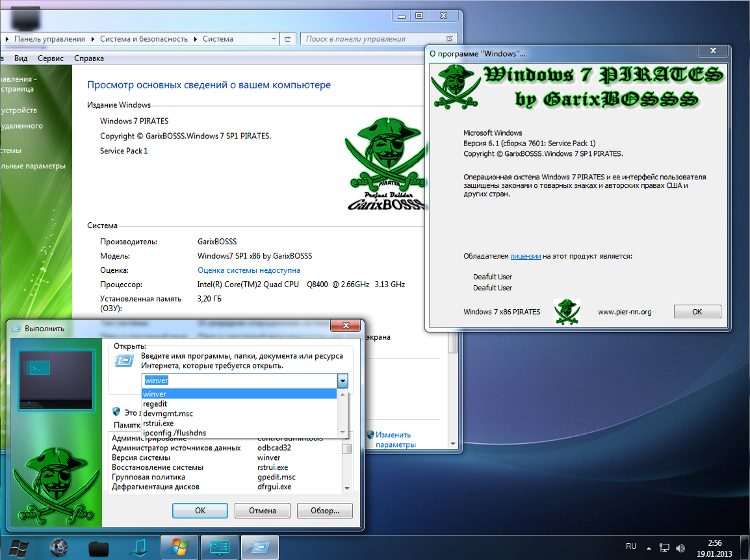The height and width of the screenshot is (560, 750).
Task: Select winver in the dropdown list
Action: click(x=240, y=394)
